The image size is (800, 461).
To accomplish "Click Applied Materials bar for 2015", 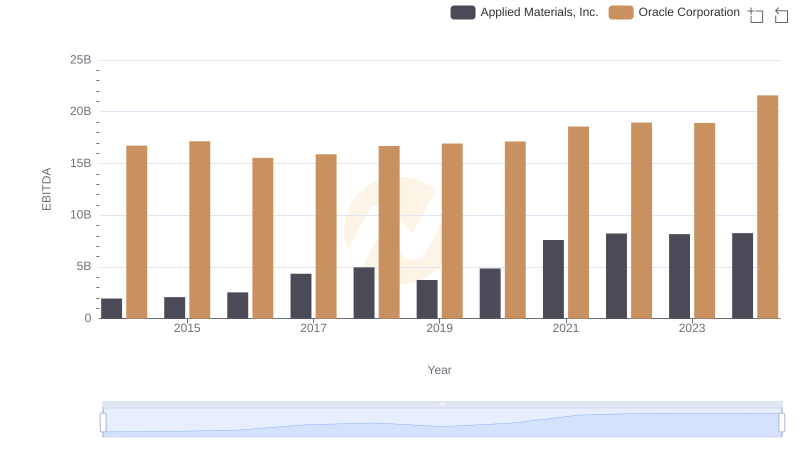I will (x=174, y=308).
